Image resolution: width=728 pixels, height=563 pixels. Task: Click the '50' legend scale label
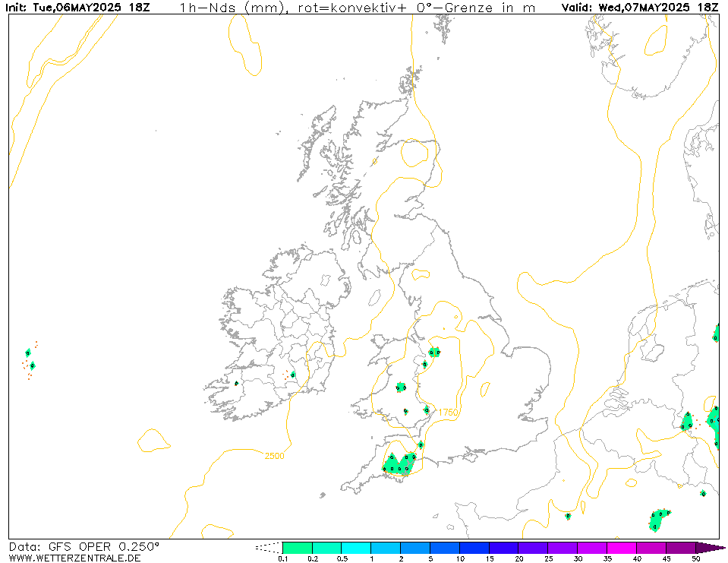coord(695,558)
